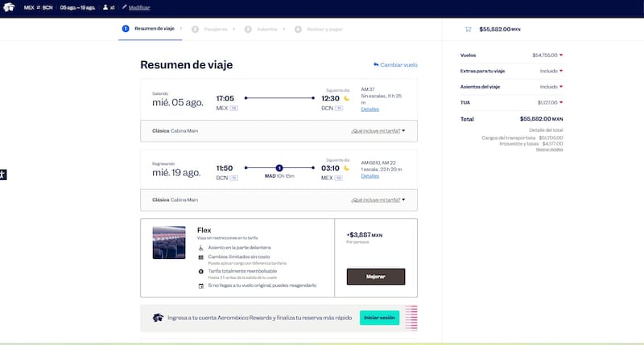Image resolution: width=644 pixels, height=345 pixels.
Task: Click the passenger count icon in header
Action: pyautogui.click(x=105, y=7)
